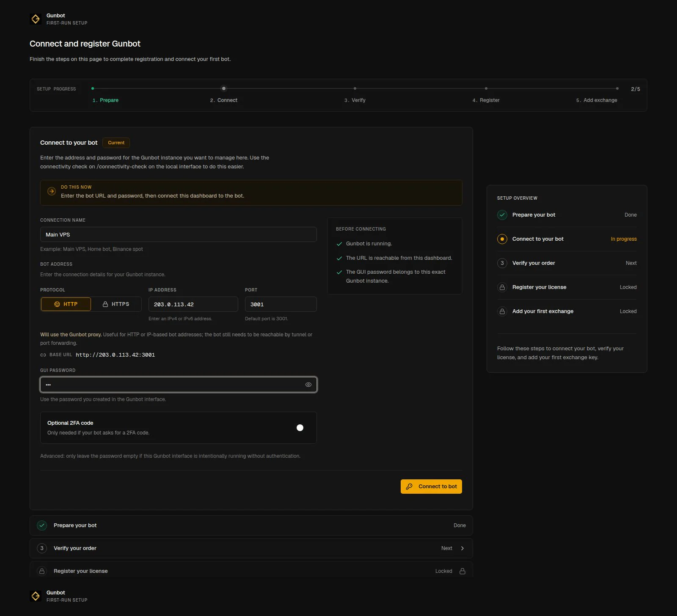Go to progress step 5. Add exchange
This screenshot has width=677, height=616.
[597, 100]
